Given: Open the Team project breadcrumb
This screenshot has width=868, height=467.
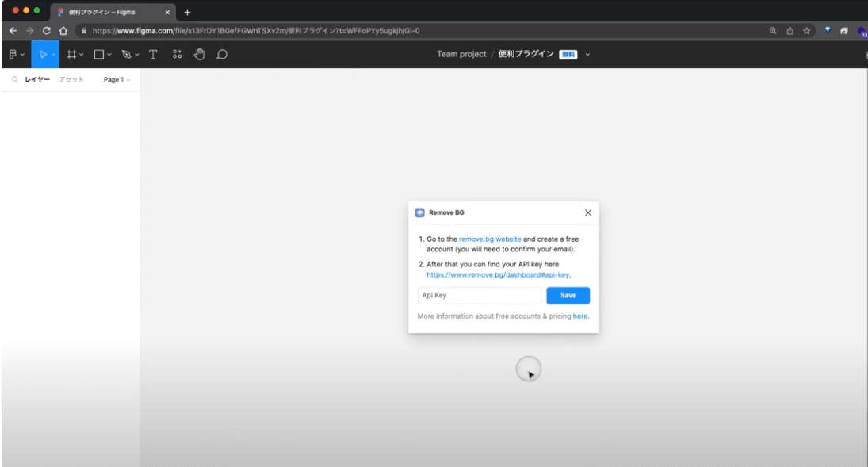Looking at the screenshot, I should [461, 54].
